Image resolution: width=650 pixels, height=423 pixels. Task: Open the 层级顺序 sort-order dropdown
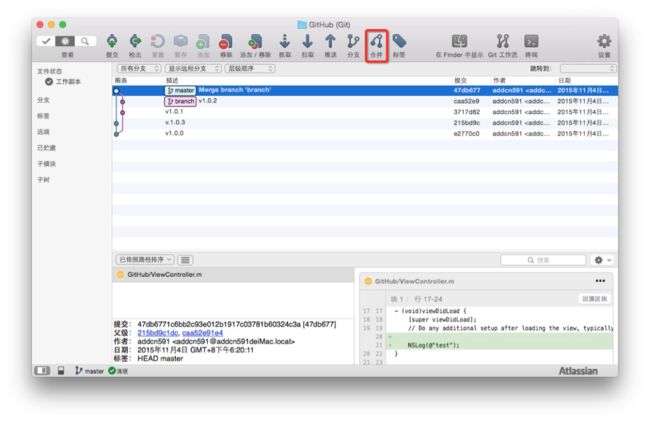[250, 68]
